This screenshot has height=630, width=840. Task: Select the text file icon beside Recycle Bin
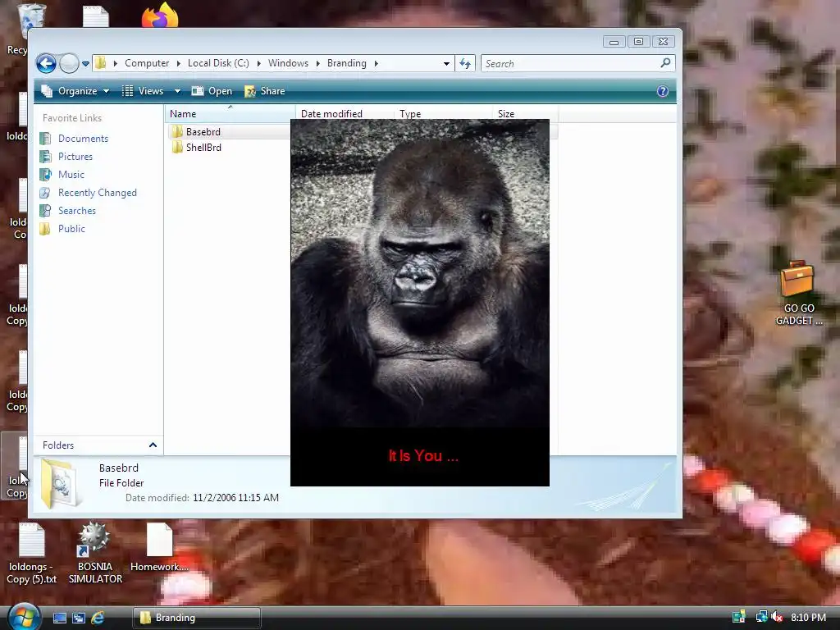(96, 16)
